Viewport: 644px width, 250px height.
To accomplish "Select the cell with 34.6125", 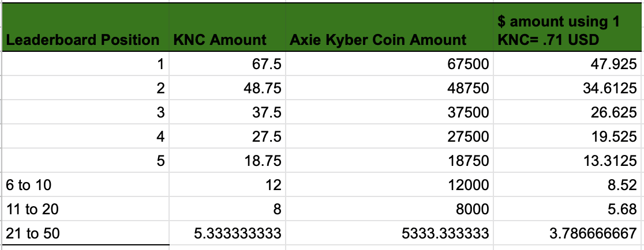I will (x=568, y=88).
